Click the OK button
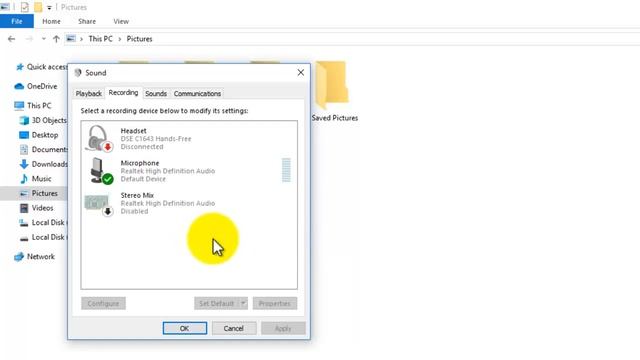Screen dimensions: 640x360 coord(184,328)
